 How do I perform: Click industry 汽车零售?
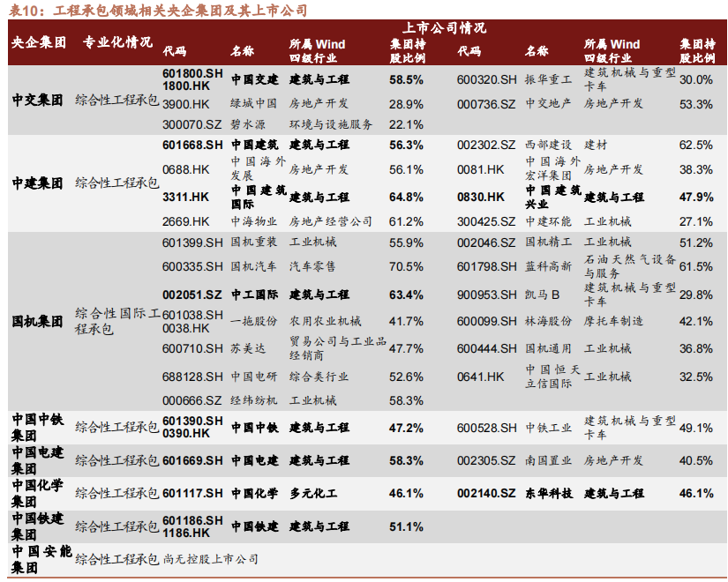[312, 266]
